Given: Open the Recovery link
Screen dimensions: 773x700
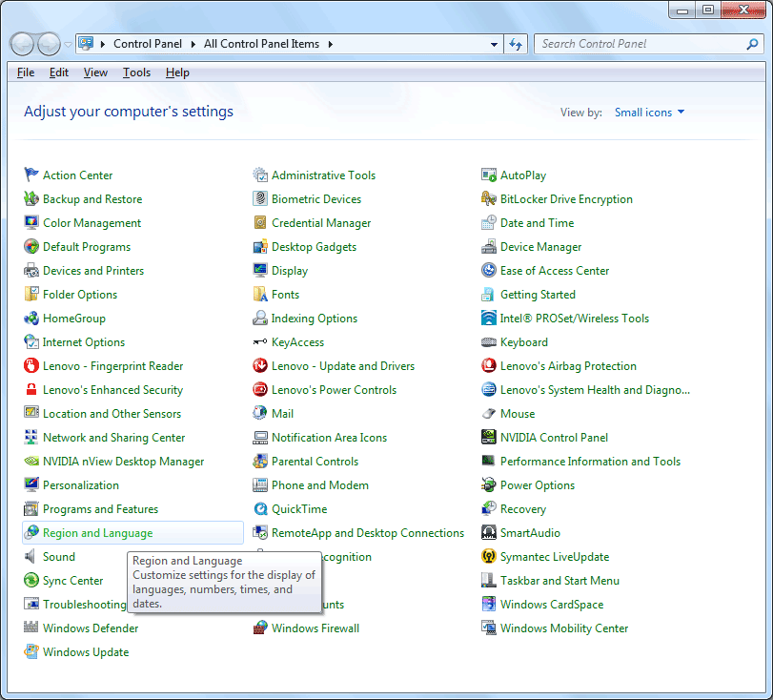Looking at the screenshot, I should click(523, 509).
